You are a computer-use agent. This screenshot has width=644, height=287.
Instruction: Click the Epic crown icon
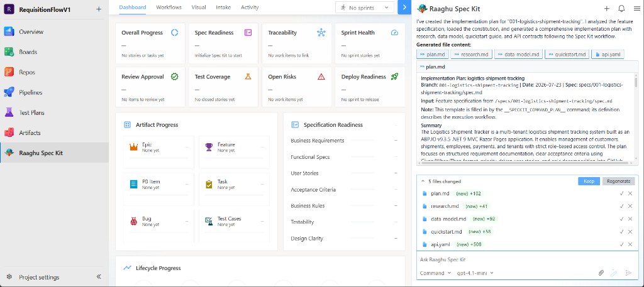pos(133,147)
